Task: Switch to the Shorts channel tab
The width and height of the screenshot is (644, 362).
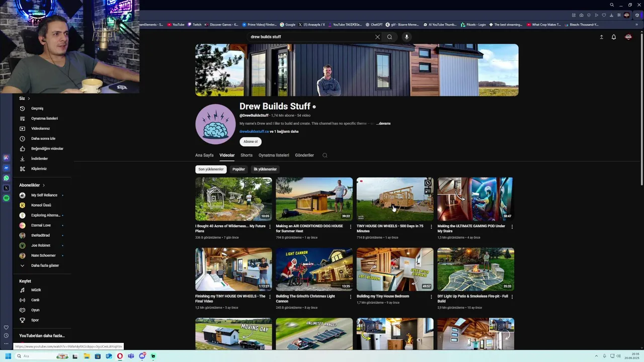Action: point(247,155)
